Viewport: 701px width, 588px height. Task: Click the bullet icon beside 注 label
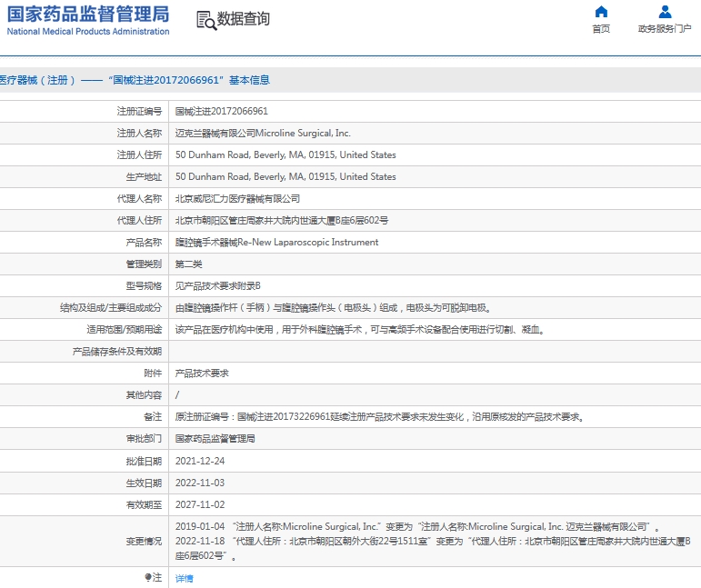tap(148, 578)
